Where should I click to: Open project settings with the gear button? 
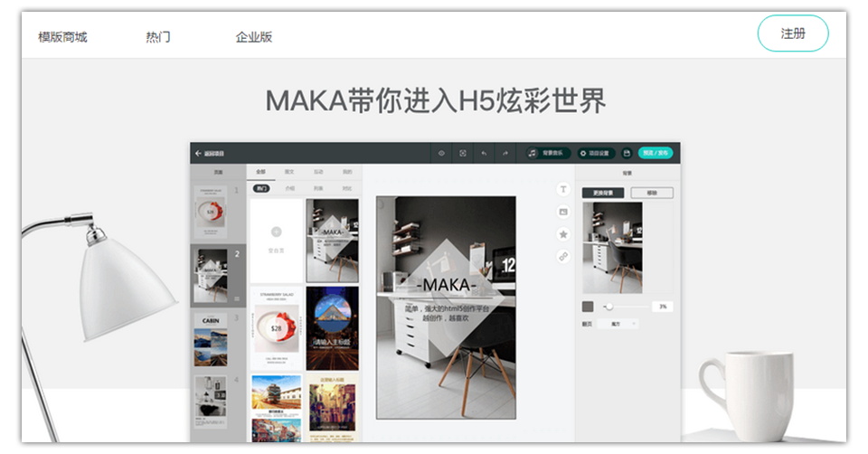point(595,153)
